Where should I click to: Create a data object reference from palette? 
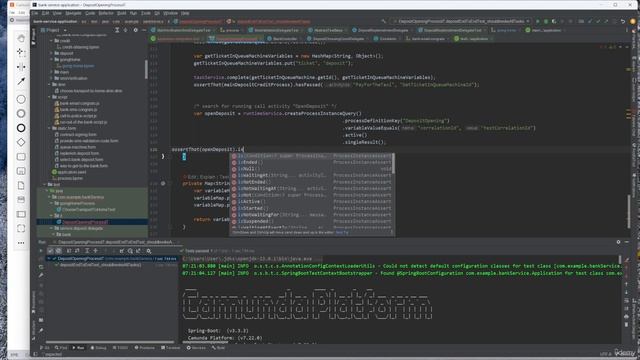coord(21,185)
